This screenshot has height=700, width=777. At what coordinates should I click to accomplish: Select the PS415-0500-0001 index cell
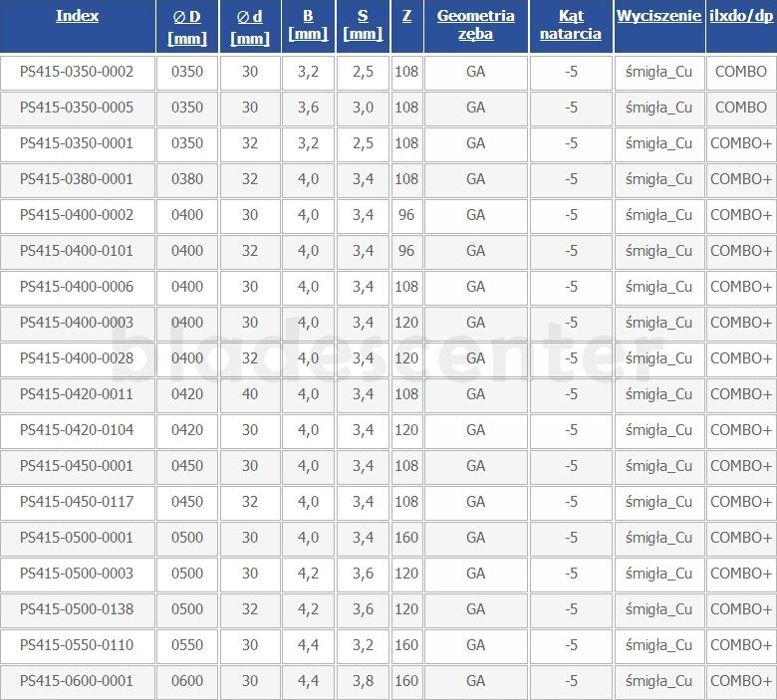coord(77,538)
